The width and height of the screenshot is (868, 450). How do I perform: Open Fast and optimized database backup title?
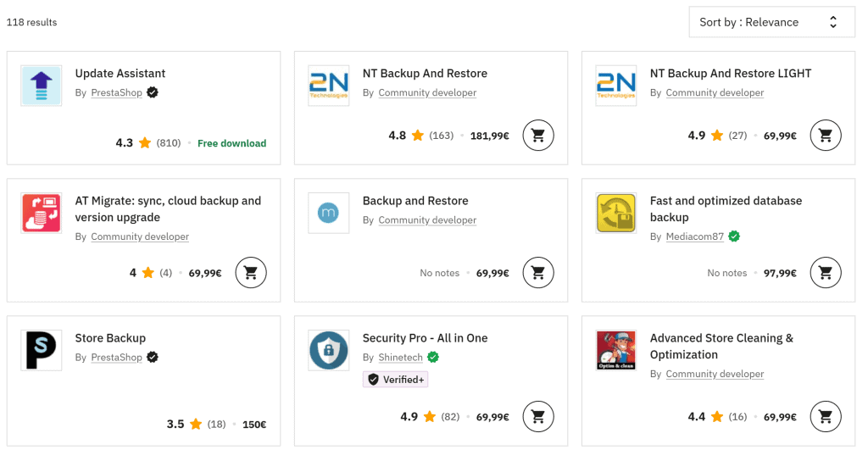click(x=726, y=208)
